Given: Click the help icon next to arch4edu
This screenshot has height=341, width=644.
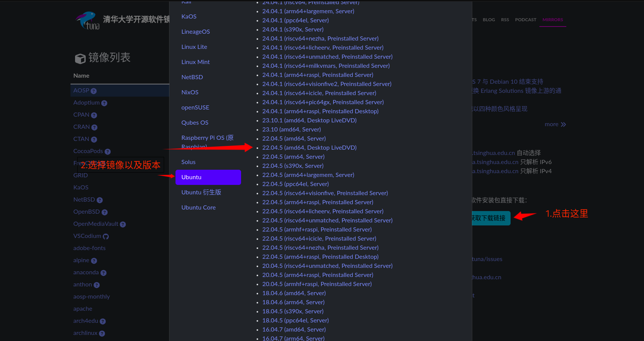Looking at the screenshot, I should point(103,321).
